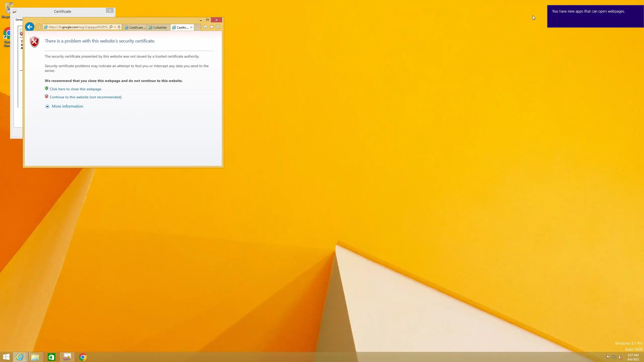This screenshot has width=644, height=362.
Task: Open Favorites star icon
Action: coord(212,27)
